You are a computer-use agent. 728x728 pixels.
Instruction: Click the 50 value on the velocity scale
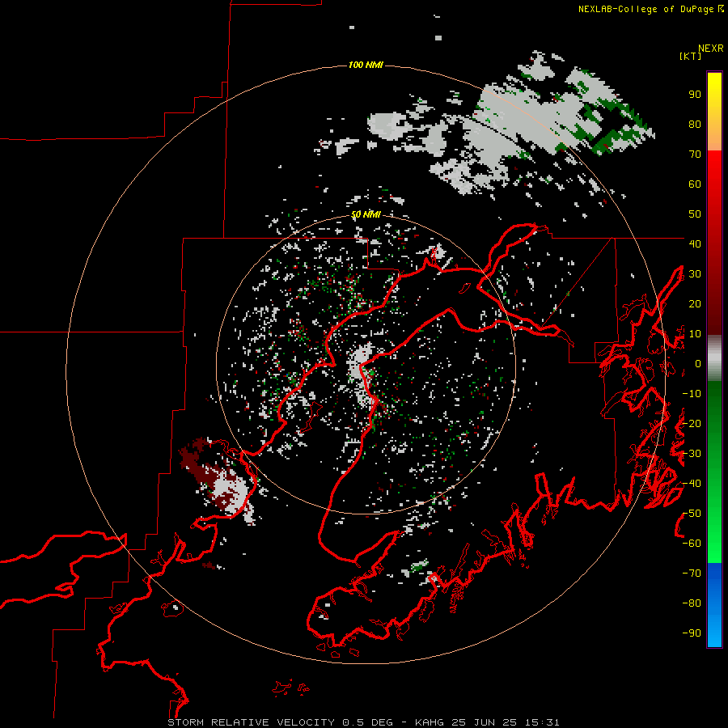[x=695, y=214]
